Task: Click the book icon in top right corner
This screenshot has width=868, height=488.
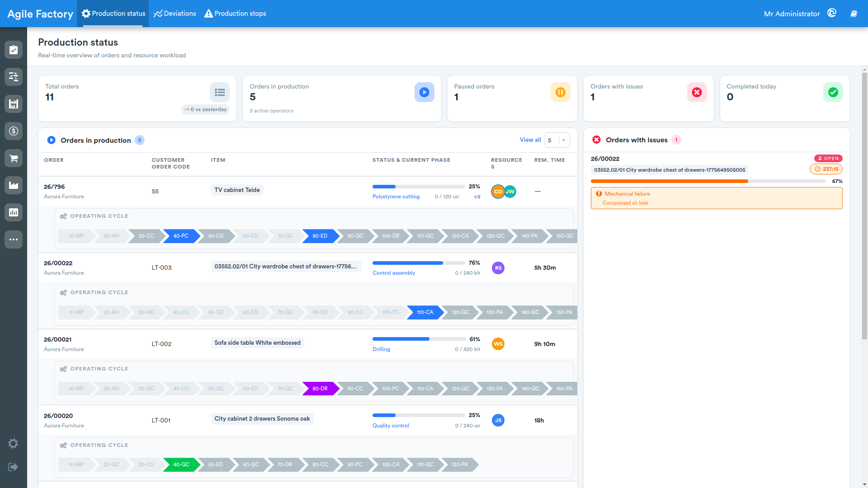Action: pyautogui.click(x=854, y=14)
